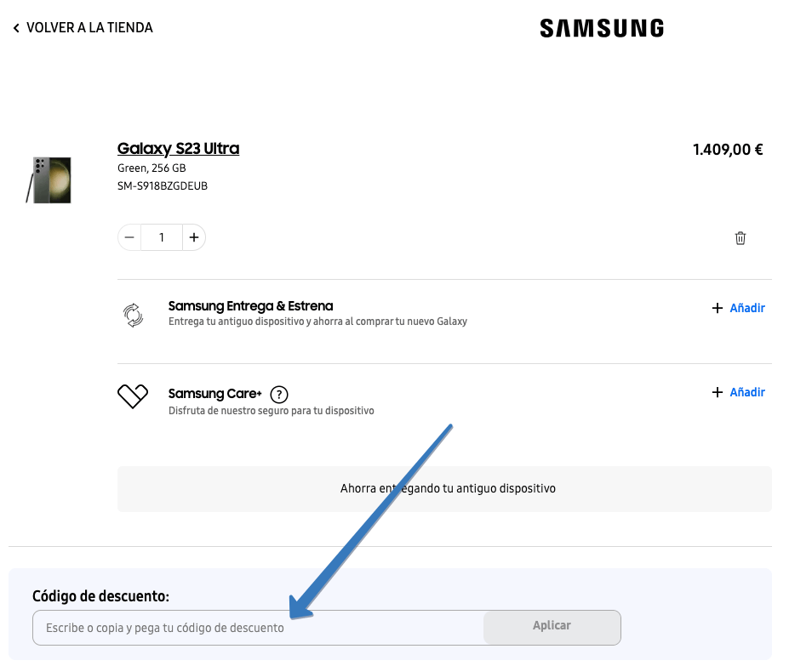Open the Samsung Care+ question mark tooltip
812x666 pixels.
[x=278, y=394]
